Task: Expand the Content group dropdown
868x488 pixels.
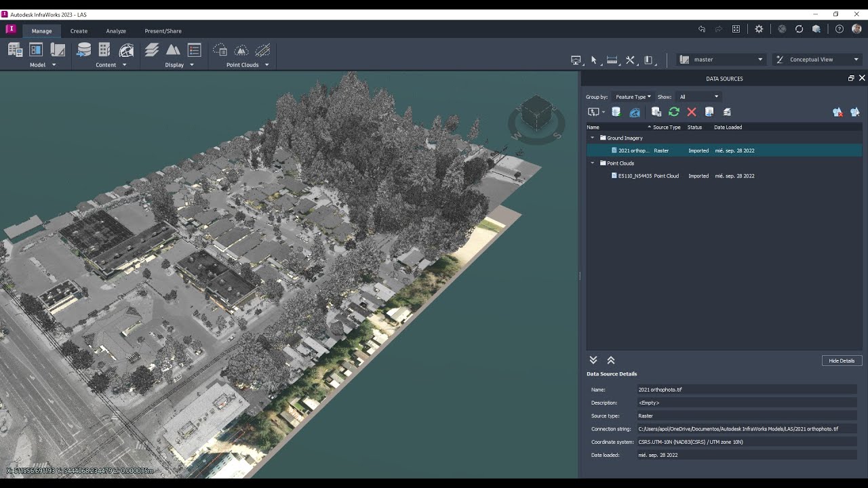Action: pyautogui.click(x=124, y=65)
